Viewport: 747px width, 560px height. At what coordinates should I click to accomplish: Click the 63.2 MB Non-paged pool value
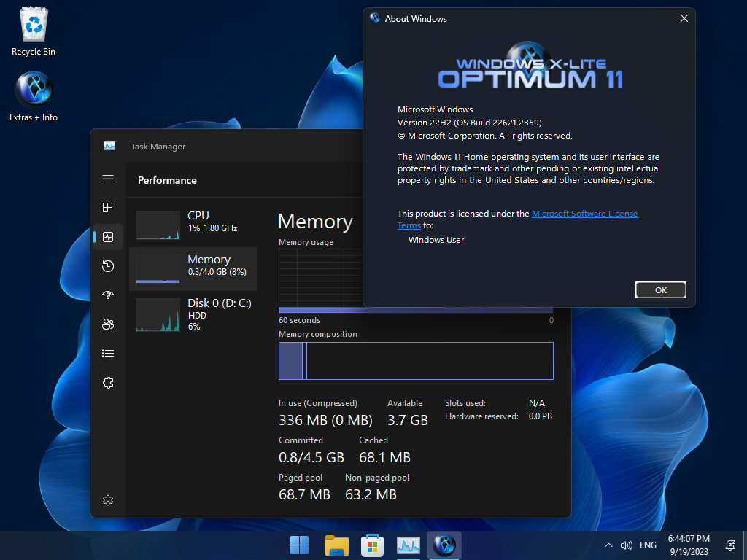click(x=371, y=494)
